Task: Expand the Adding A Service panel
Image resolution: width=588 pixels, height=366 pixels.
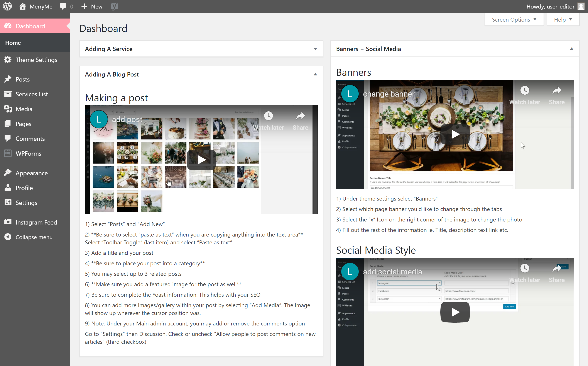Action: [315, 49]
